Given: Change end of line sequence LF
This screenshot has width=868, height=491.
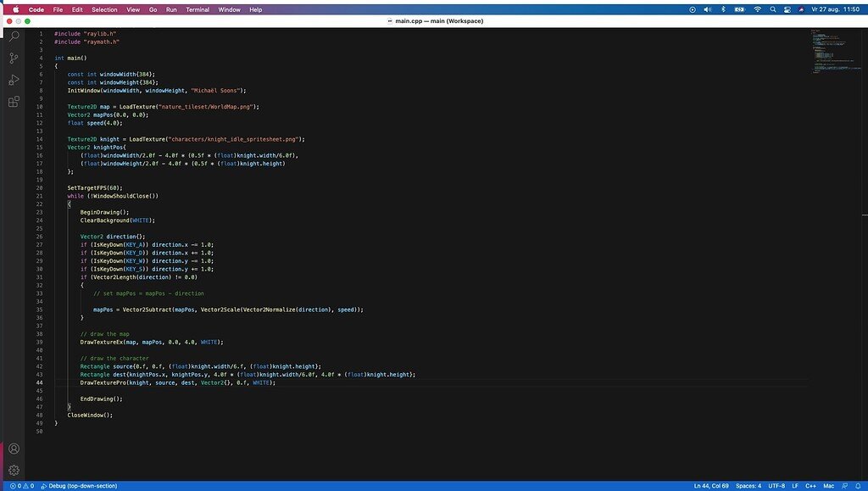Looking at the screenshot, I should pos(796,486).
